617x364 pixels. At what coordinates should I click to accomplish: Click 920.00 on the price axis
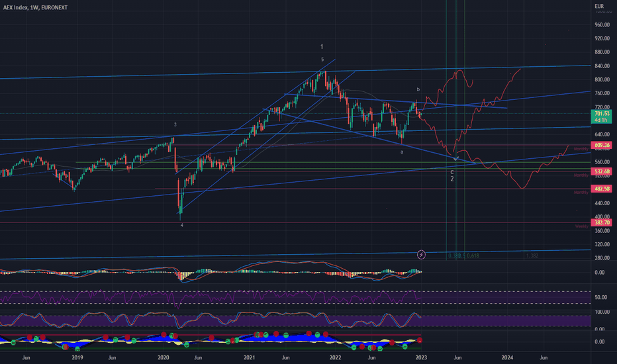602,38
